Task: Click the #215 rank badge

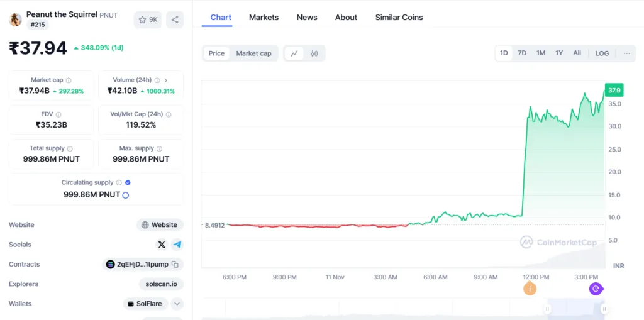Action: point(38,25)
